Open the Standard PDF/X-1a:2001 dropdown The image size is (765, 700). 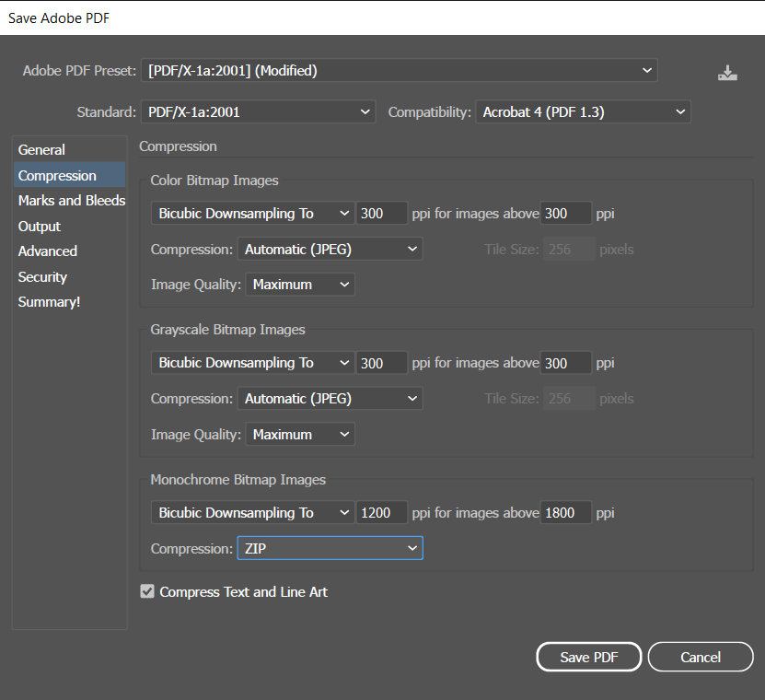(x=258, y=111)
